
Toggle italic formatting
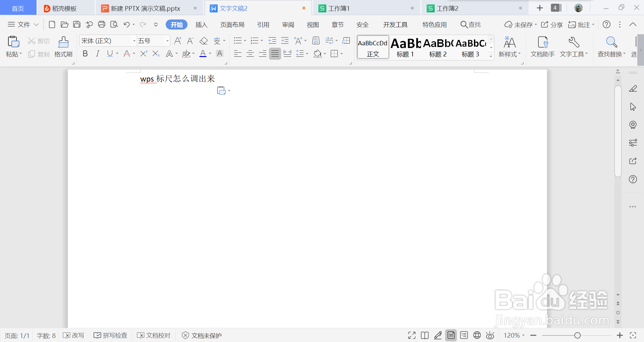pyautogui.click(x=97, y=53)
